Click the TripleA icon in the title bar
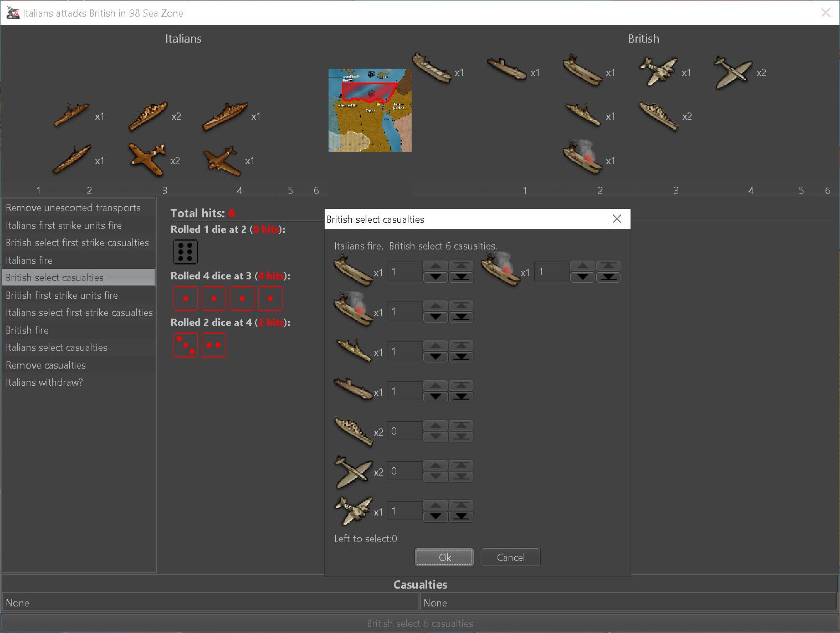 (13, 13)
